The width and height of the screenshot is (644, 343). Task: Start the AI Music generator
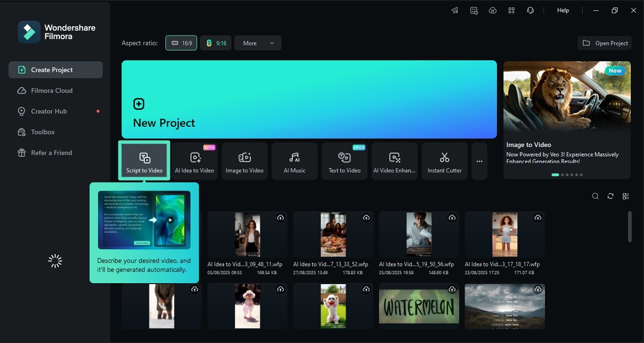point(295,161)
